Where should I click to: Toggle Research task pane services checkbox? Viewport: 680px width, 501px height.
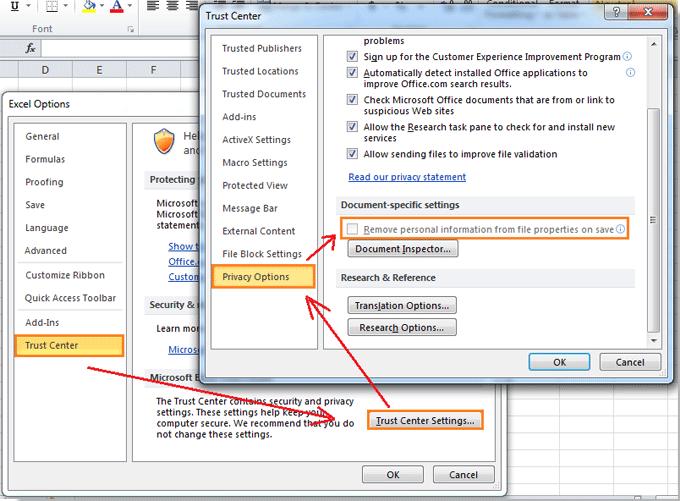pos(352,127)
